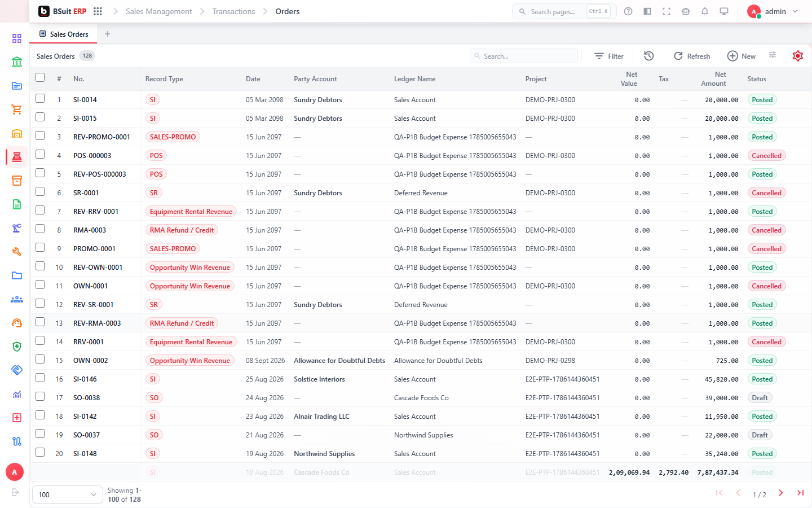Click the Search pages field
812x508 pixels.
click(x=564, y=11)
